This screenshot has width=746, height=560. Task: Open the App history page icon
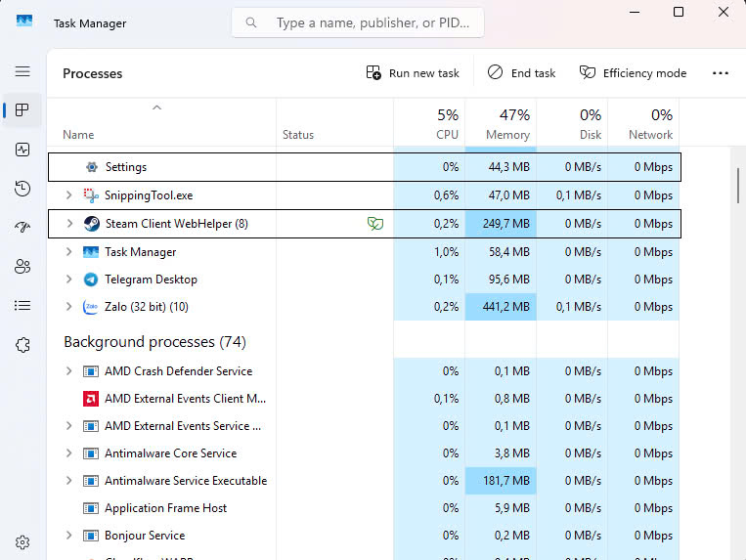22,189
